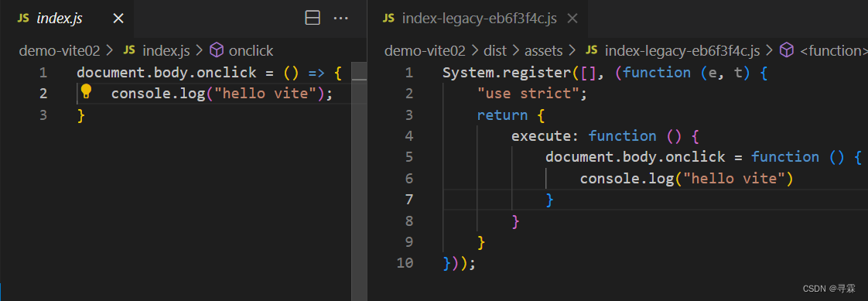Click the split editor layout icon
The image size is (868, 301).
point(313,19)
